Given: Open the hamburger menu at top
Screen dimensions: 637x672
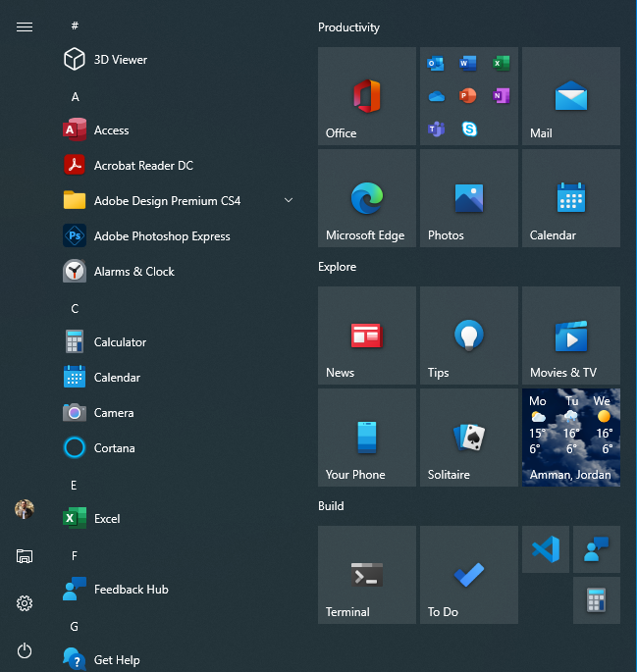Looking at the screenshot, I should [x=25, y=27].
